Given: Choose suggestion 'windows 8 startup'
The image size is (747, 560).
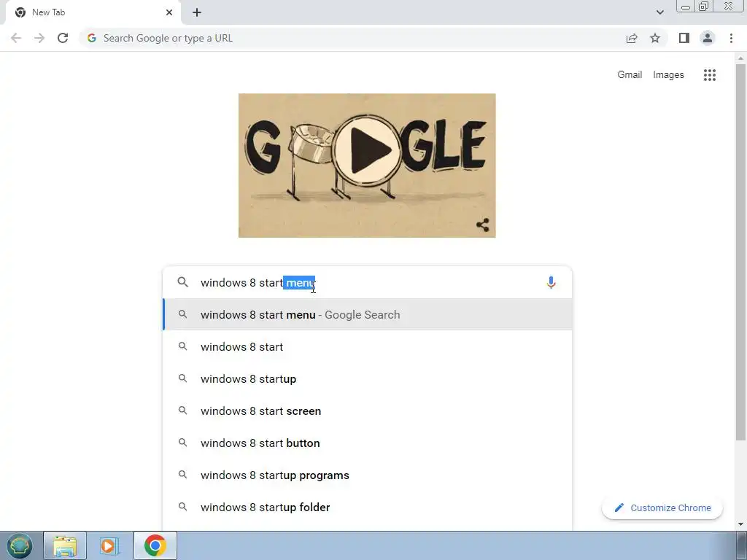Looking at the screenshot, I should [x=368, y=378].
